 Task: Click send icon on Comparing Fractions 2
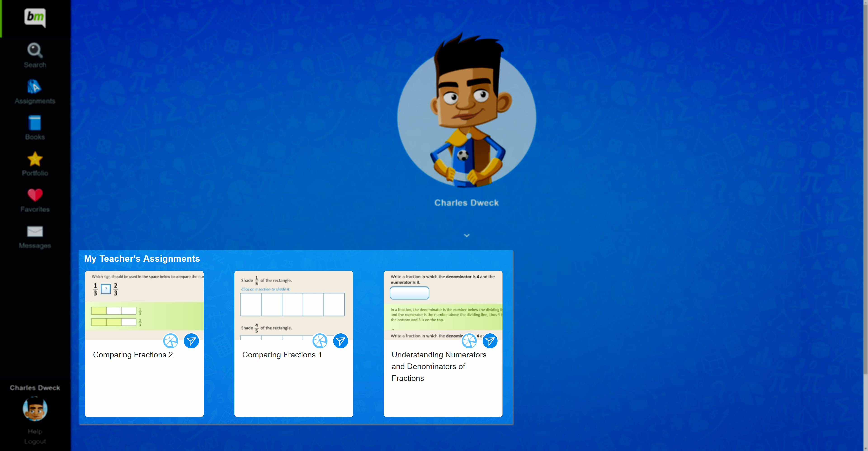[191, 341]
